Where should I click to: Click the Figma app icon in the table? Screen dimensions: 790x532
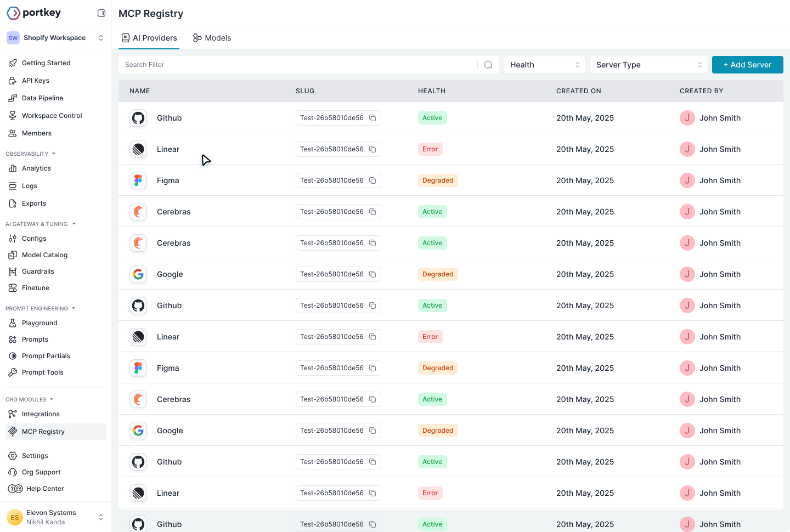coord(138,180)
